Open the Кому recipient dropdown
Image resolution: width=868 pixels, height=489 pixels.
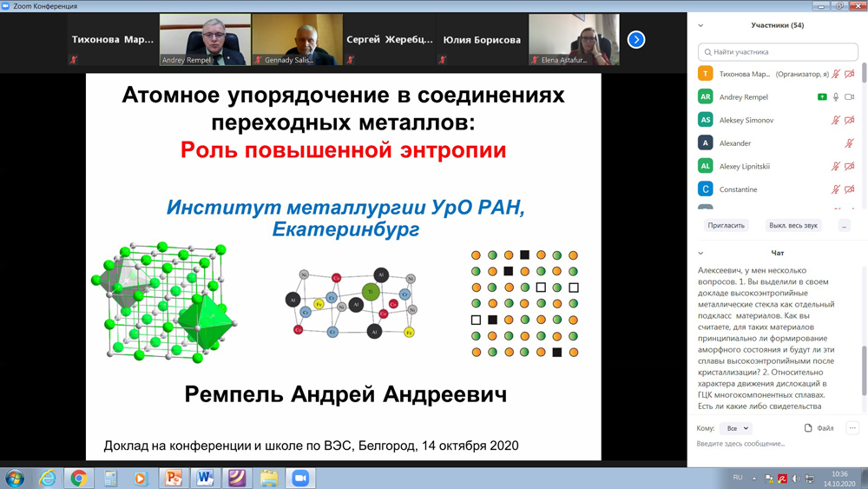click(737, 428)
